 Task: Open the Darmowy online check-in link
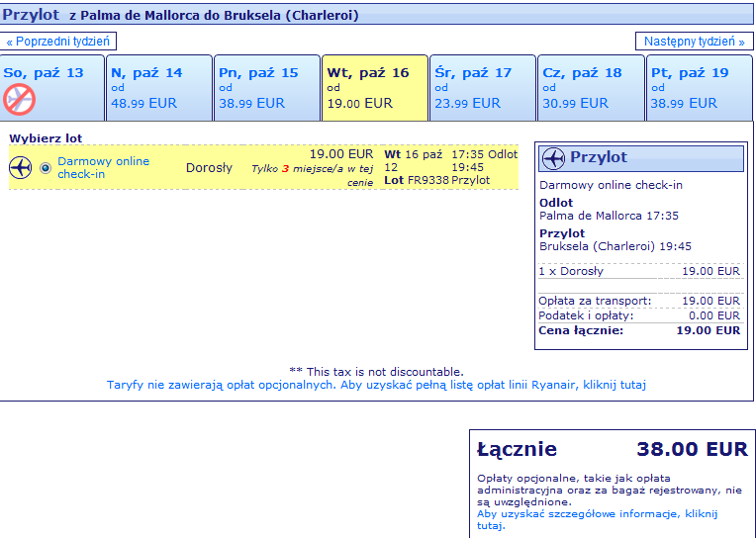click(x=103, y=168)
